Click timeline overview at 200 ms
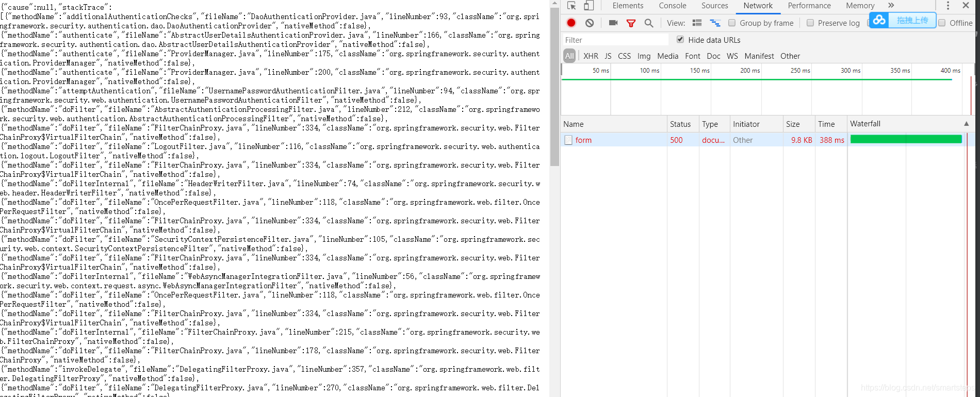 [x=750, y=71]
